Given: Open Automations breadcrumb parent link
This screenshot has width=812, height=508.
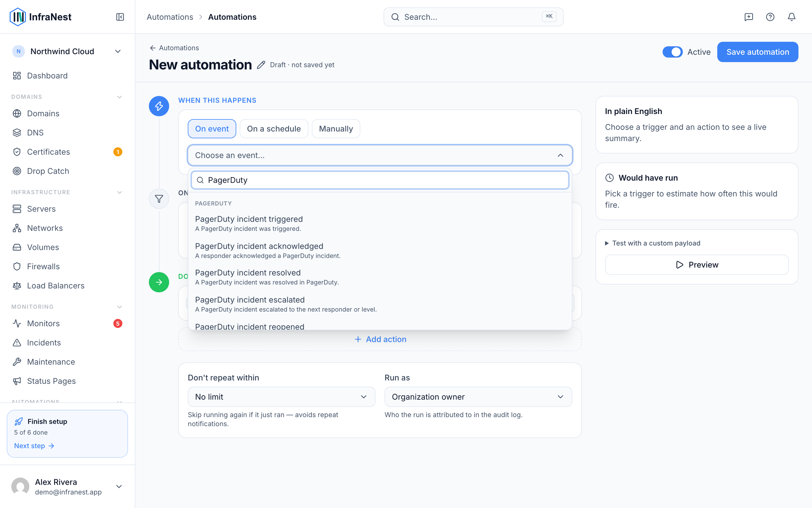Looking at the screenshot, I should (170, 17).
